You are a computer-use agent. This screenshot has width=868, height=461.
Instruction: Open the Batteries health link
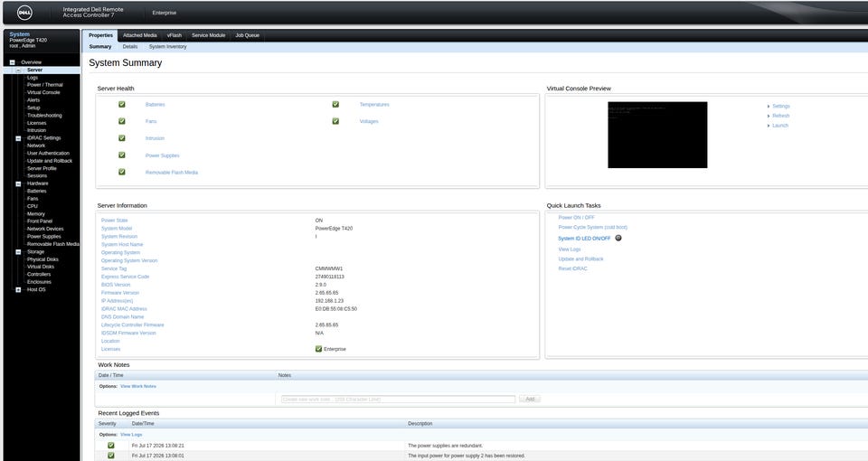click(x=155, y=105)
